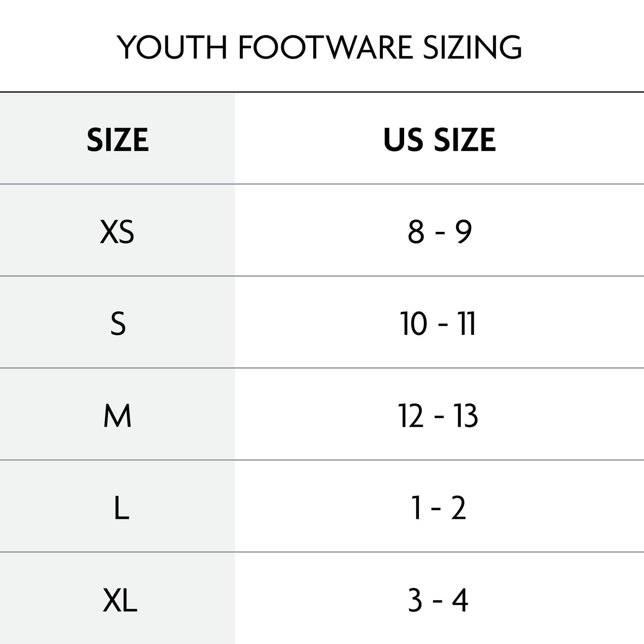The image size is (644, 644).
Task: Click the number 10 in the S row
Action: click(413, 324)
